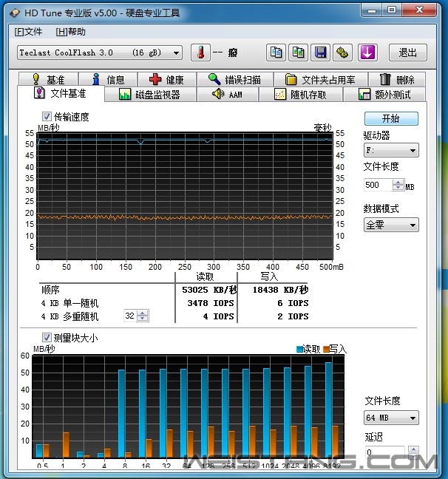Click the copy text to clipboard icon

(276, 52)
